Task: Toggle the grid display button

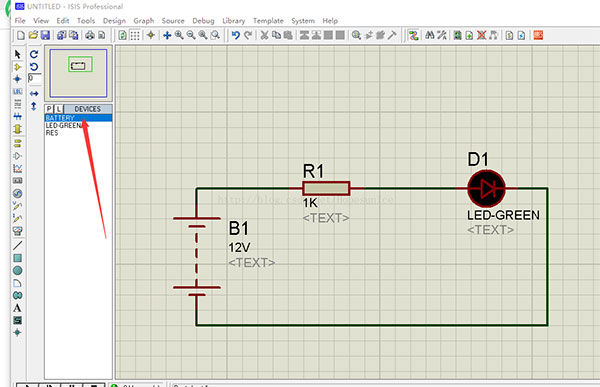Action: coord(135,35)
